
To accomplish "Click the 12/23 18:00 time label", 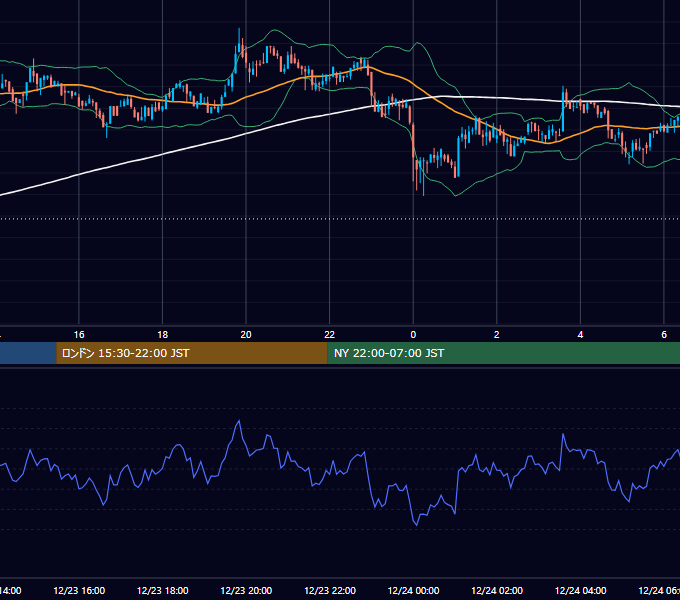I will [x=163, y=590].
